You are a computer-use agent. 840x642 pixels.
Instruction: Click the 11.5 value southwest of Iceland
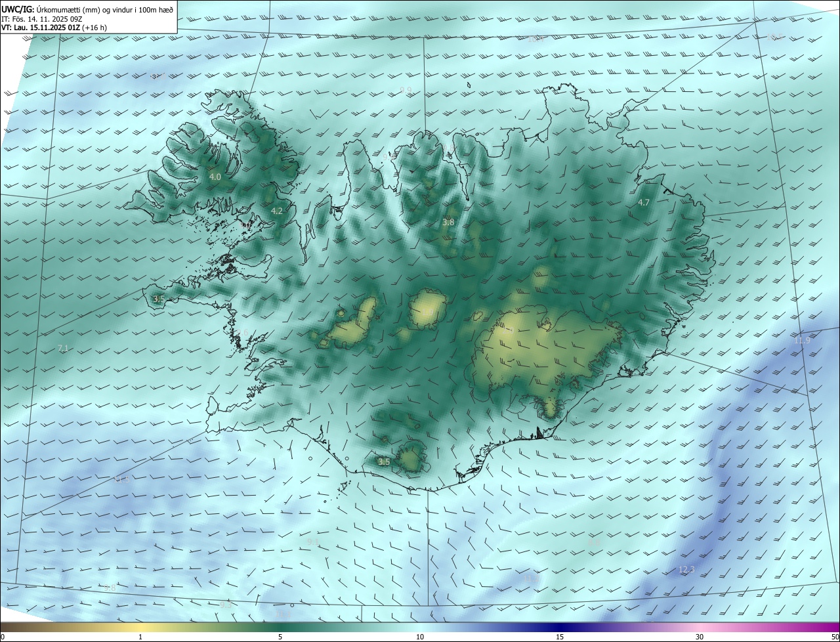123,479
